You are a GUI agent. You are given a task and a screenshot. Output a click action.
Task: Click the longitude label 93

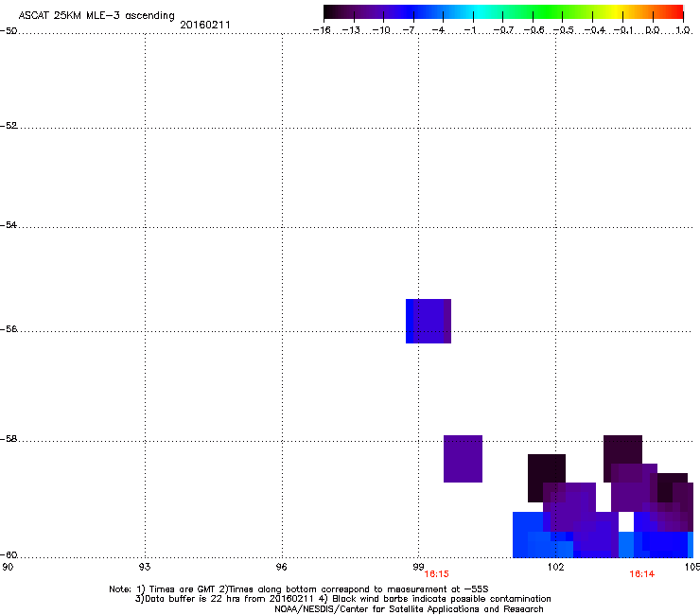(x=145, y=567)
